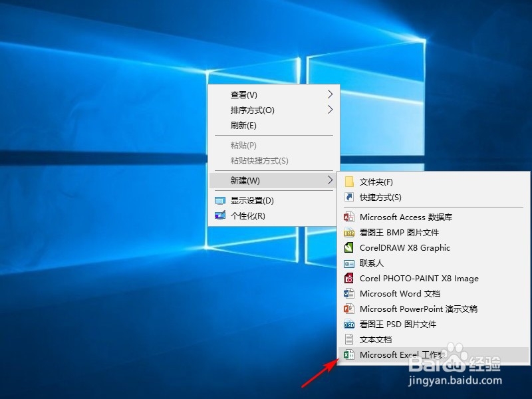Open 显示设置(D) display settings
Viewport: 532px width, 399px height.
[x=274, y=201]
